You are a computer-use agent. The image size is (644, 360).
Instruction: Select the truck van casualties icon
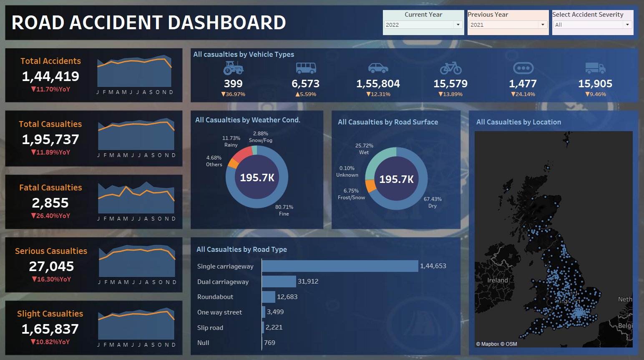(x=595, y=68)
